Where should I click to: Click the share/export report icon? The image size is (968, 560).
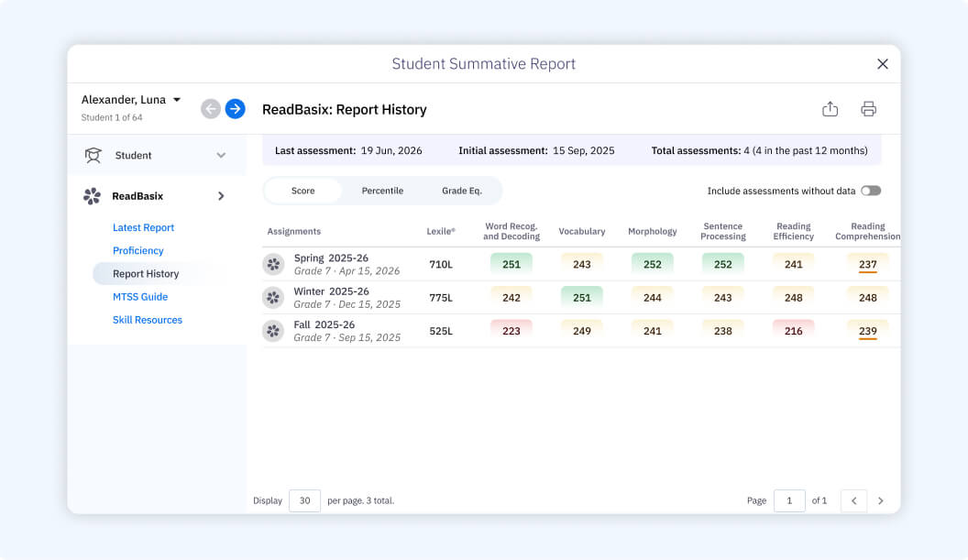(830, 109)
